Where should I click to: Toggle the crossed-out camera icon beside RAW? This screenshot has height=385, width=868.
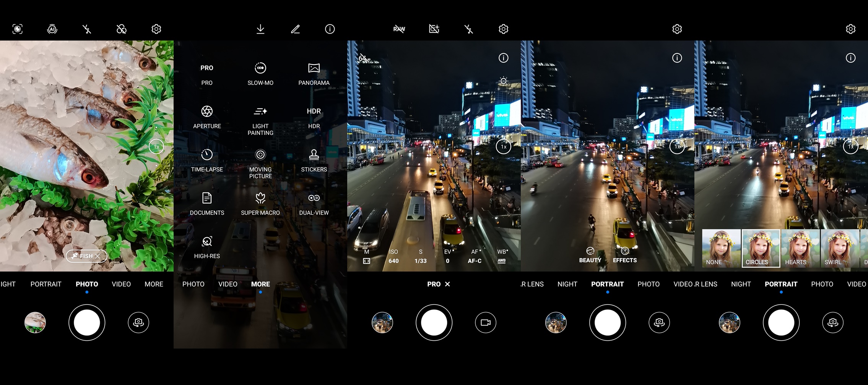tap(434, 29)
